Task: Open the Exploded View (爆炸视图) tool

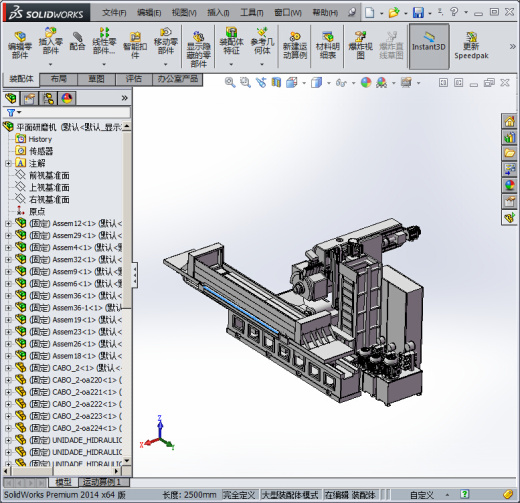Action: 360,45
